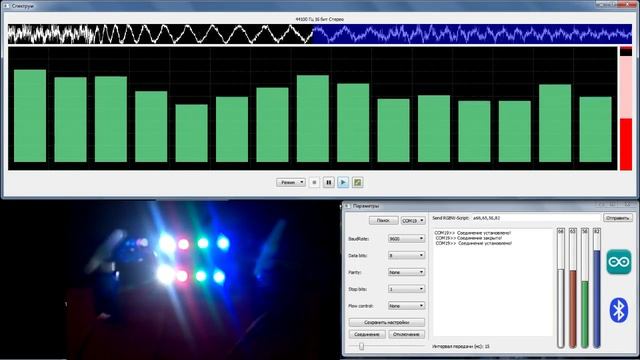Screen dimensions: 640x360
Task: Click the transmission interval slider handle
Action: [361, 347]
